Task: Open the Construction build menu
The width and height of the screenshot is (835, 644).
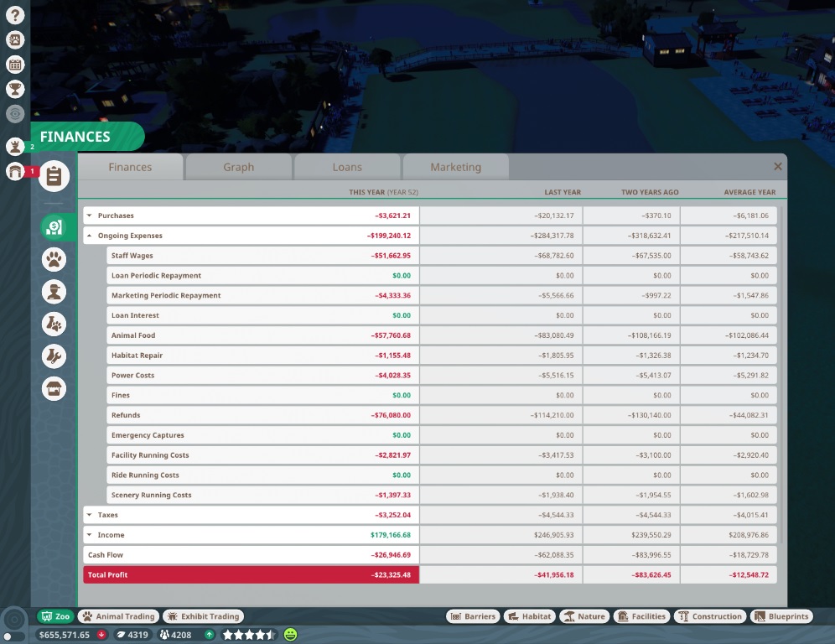Action: [x=710, y=616]
